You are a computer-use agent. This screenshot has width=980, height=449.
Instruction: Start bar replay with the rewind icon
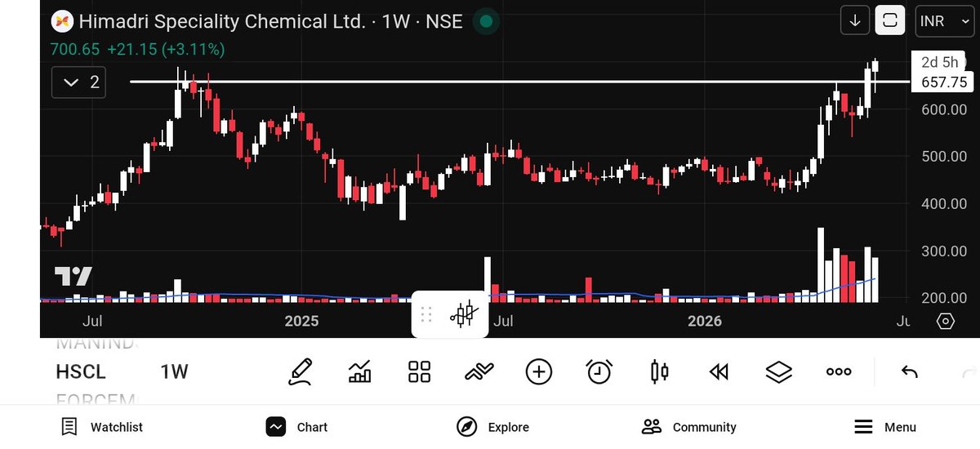(x=719, y=372)
